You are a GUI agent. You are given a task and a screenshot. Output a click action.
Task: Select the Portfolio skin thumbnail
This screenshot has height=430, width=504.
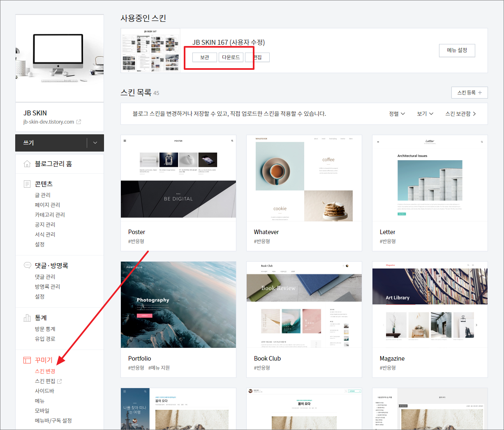178,305
